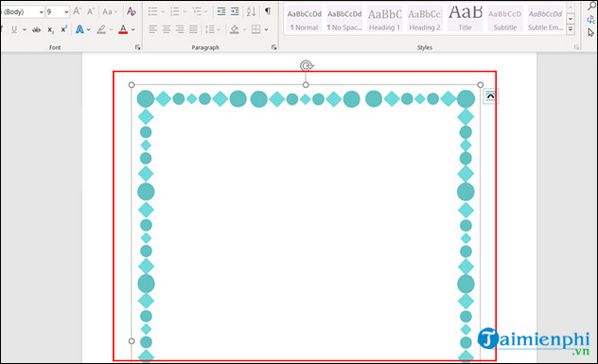
Task: Click the top-right picture resize handle
Action: coord(481,84)
